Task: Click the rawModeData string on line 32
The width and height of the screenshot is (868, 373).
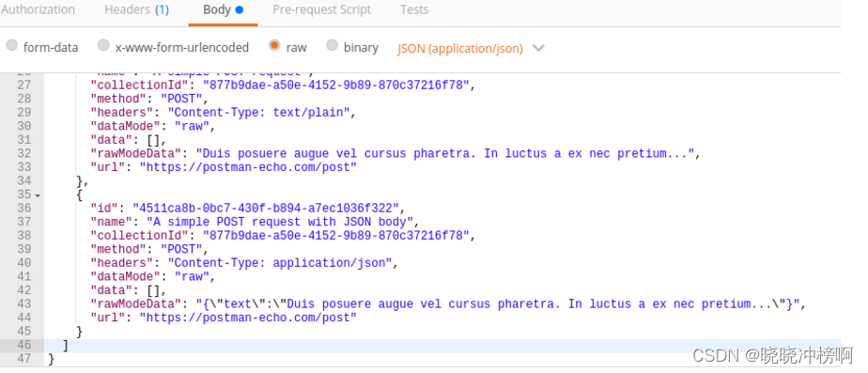Action: coord(445,154)
